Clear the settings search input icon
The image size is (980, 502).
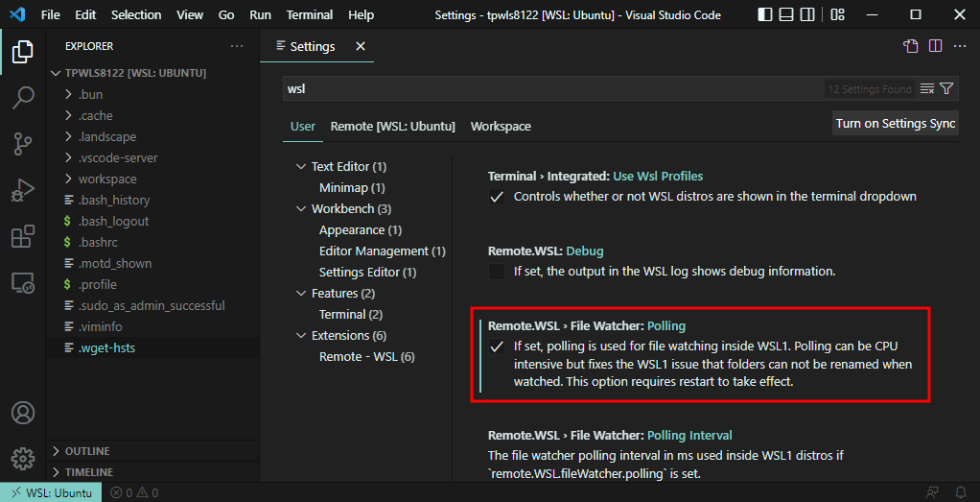coord(927,89)
